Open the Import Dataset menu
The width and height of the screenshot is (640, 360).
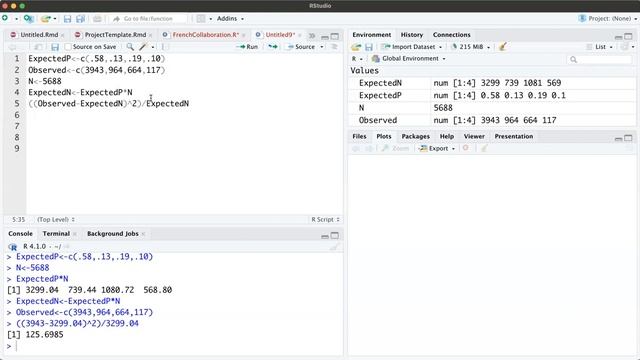[413, 47]
